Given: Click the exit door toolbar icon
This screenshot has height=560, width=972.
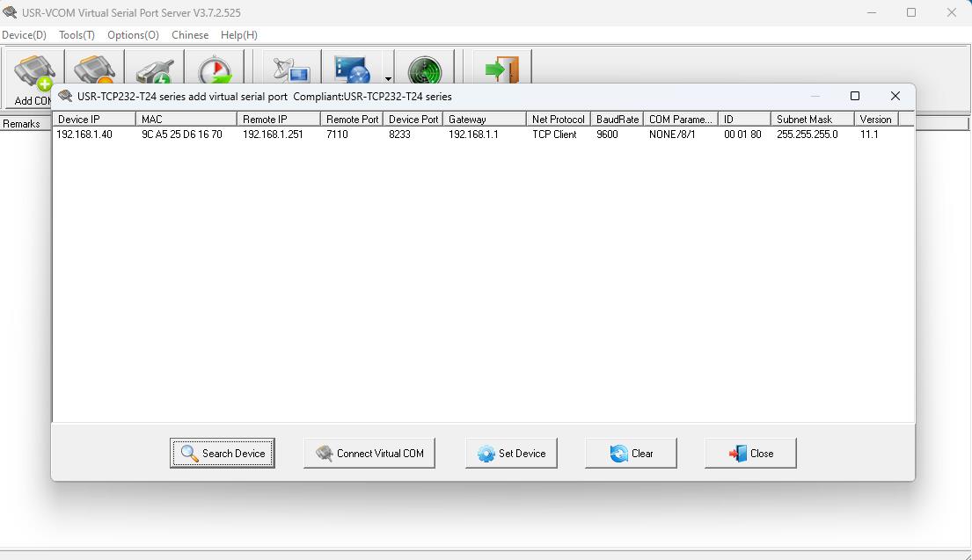Looking at the screenshot, I should 501,69.
